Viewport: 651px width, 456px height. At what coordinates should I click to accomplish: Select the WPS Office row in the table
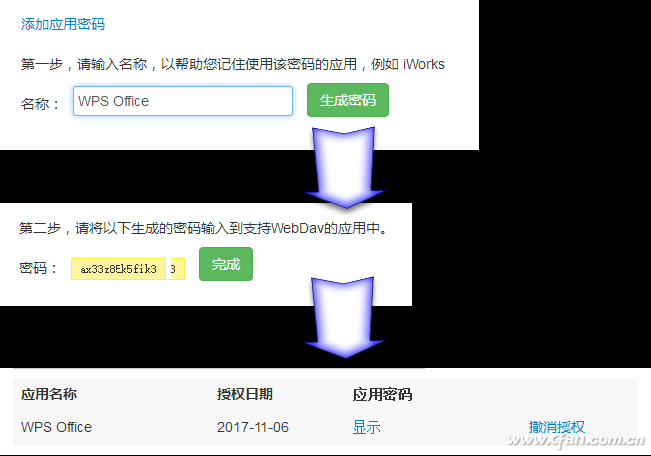click(x=325, y=427)
